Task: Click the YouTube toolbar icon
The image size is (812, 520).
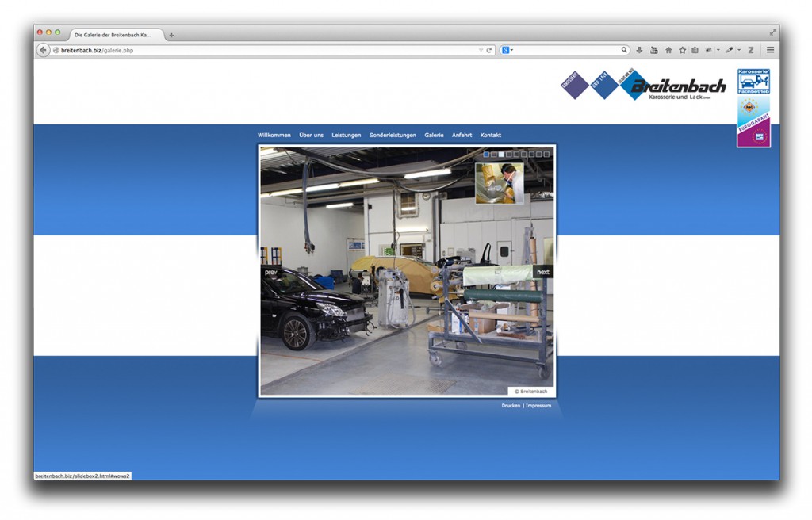Action: (653, 50)
